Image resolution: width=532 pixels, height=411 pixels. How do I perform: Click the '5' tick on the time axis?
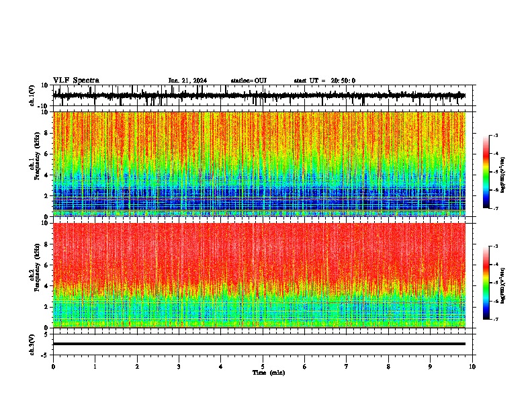263,367
